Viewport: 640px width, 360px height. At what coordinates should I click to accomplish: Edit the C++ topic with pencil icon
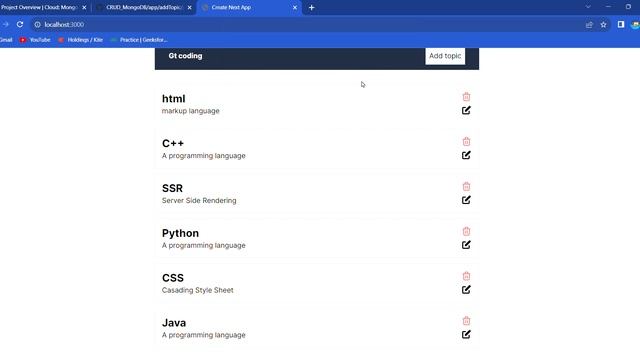466,155
